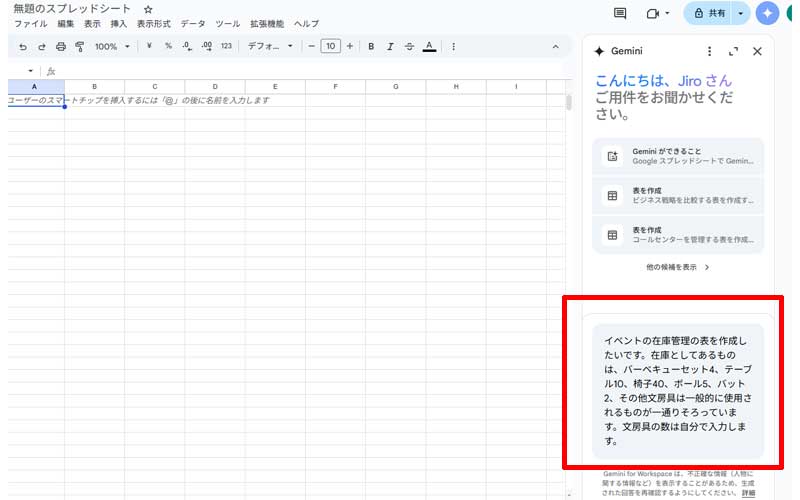Select column E header
The width and height of the screenshot is (800, 500).
pos(275,87)
